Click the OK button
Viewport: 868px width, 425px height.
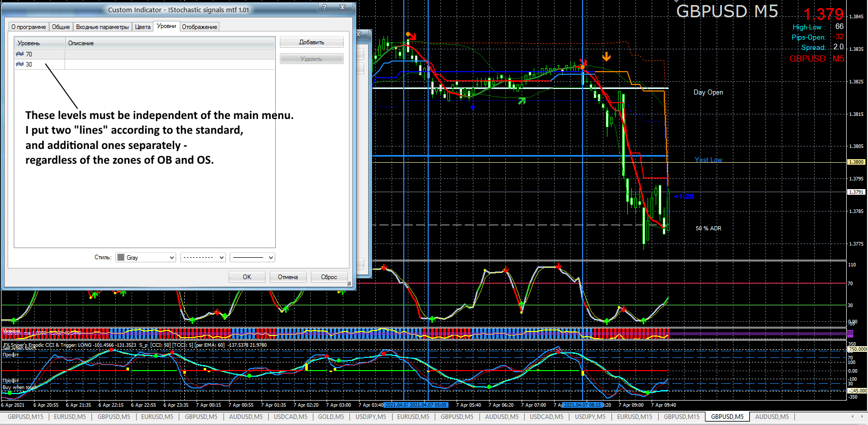click(247, 277)
